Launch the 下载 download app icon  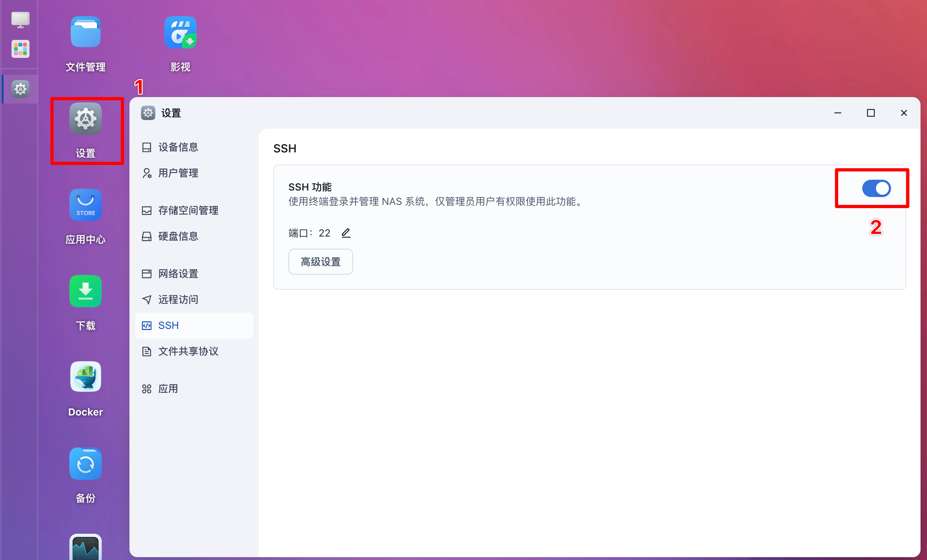[x=86, y=292]
